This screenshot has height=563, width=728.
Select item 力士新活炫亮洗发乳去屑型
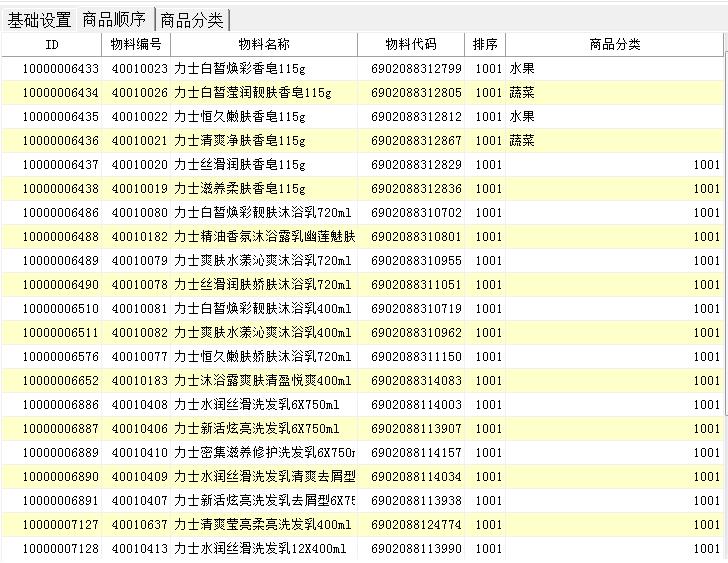coord(265,501)
